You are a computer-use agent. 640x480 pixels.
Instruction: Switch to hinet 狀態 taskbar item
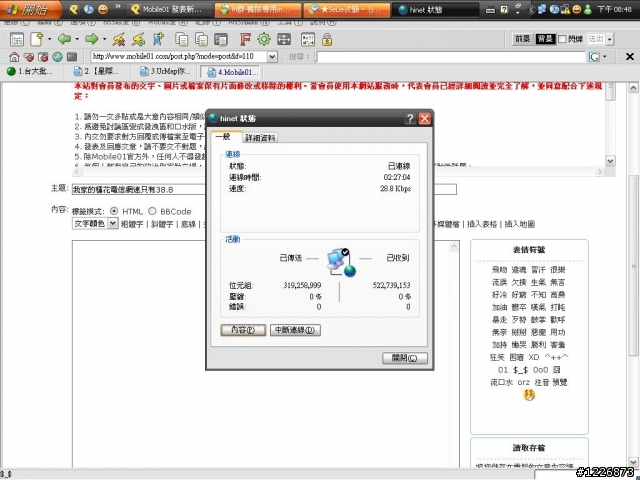coord(435,9)
